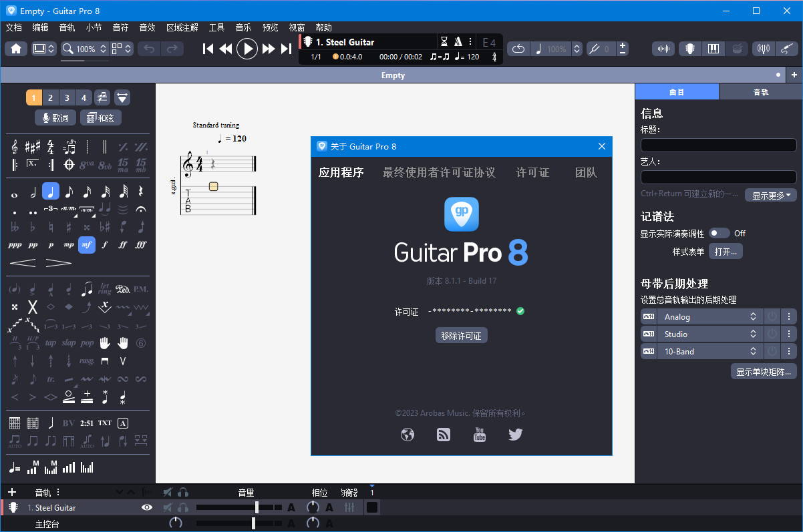Toggle the display actual performance key switch

(719, 233)
